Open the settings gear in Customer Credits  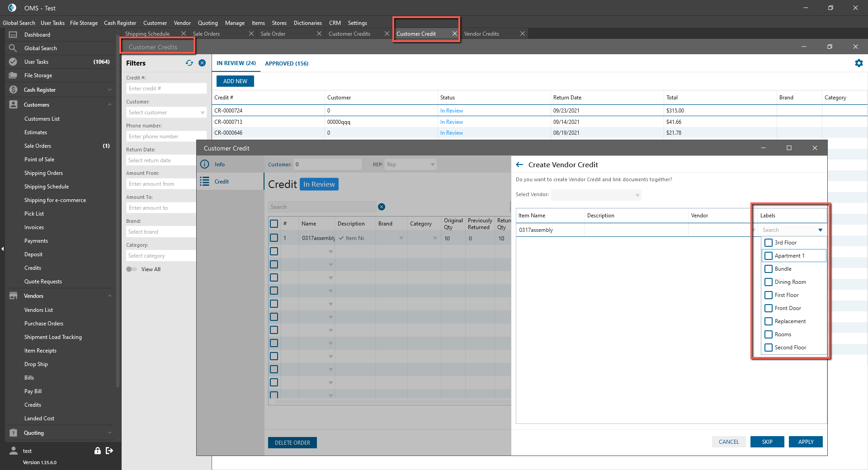click(x=859, y=63)
